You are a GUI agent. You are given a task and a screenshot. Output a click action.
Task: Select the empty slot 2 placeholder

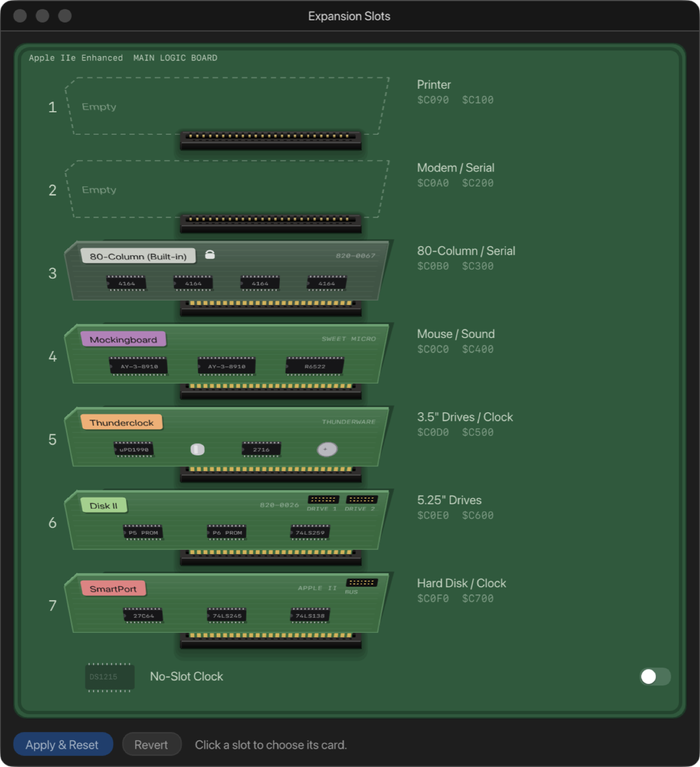tap(227, 190)
